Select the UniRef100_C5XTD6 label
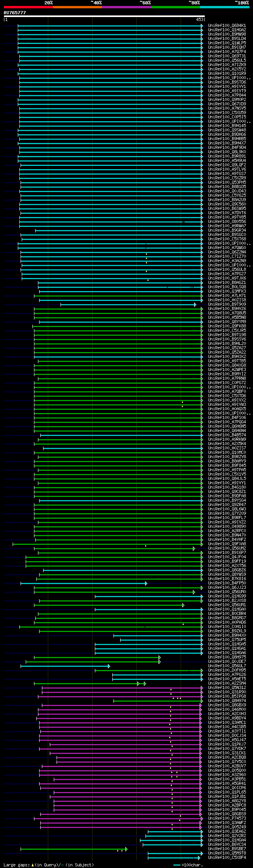The height and width of the screenshot is (868, 253). (227, 396)
